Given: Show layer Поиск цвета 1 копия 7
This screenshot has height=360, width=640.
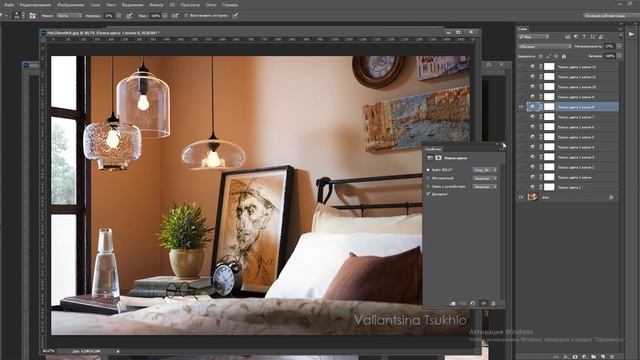Looking at the screenshot, I should pyautogui.click(x=520, y=117).
